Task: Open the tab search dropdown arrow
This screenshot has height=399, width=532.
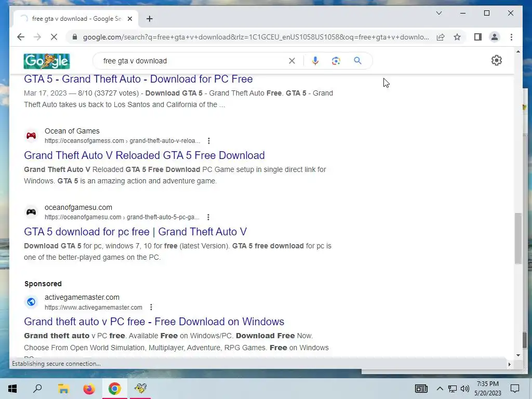Action: (x=438, y=13)
